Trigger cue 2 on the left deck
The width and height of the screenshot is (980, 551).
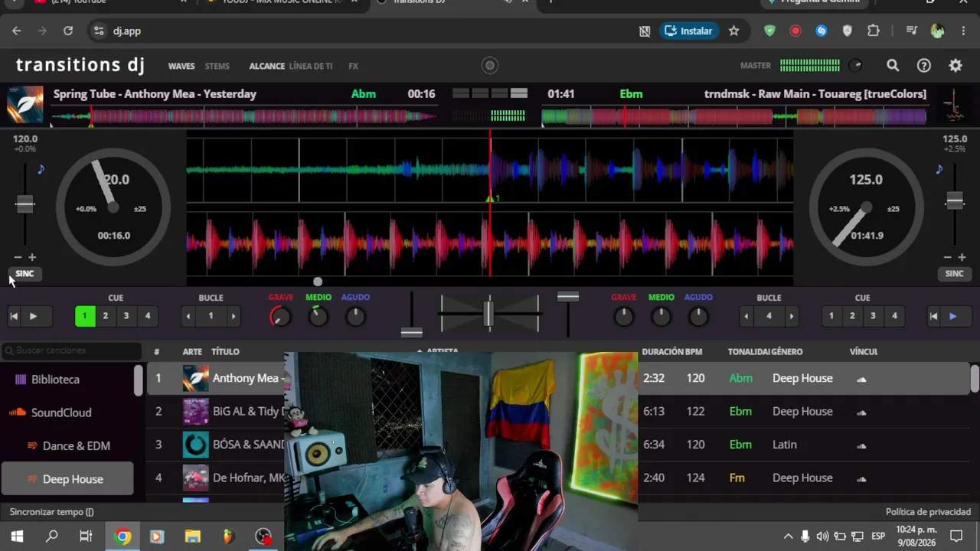[x=106, y=316]
